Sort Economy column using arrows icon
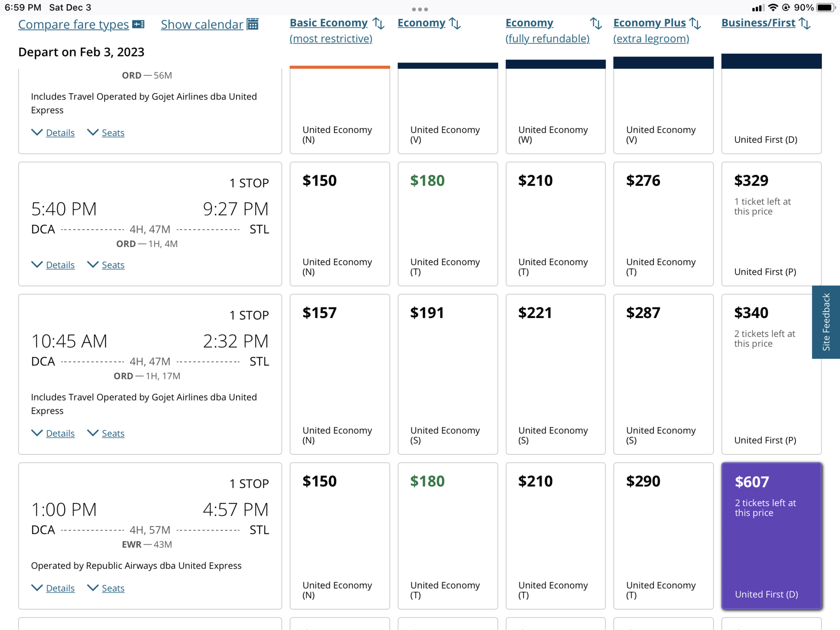840x630 pixels. point(455,23)
